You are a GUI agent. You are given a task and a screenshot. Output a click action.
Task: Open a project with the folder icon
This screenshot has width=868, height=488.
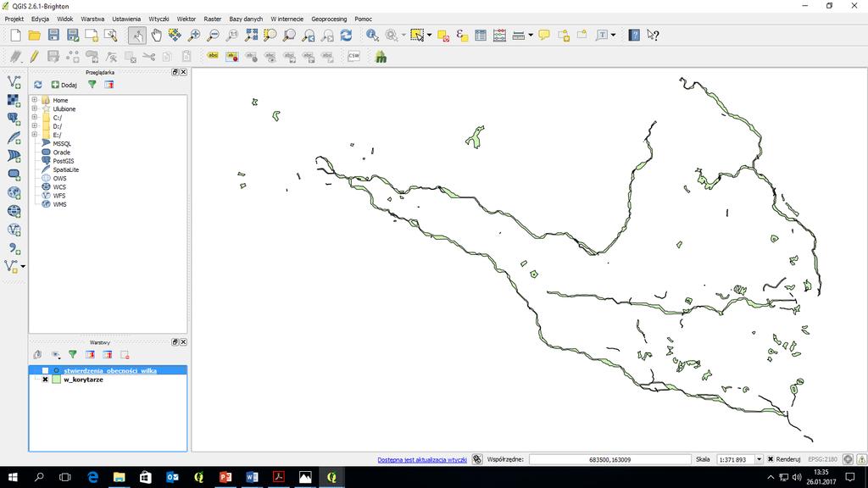point(34,36)
